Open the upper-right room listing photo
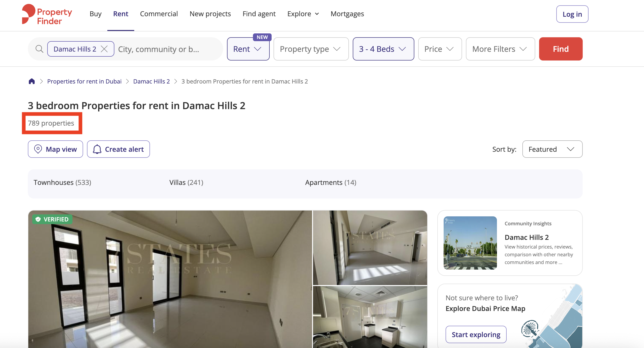The image size is (644, 348). point(370,248)
